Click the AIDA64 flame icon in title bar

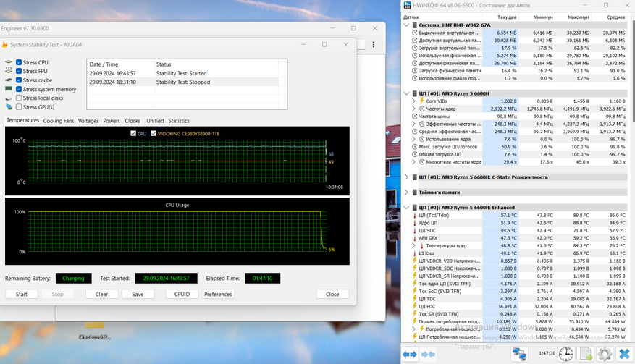tap(5, 45)
